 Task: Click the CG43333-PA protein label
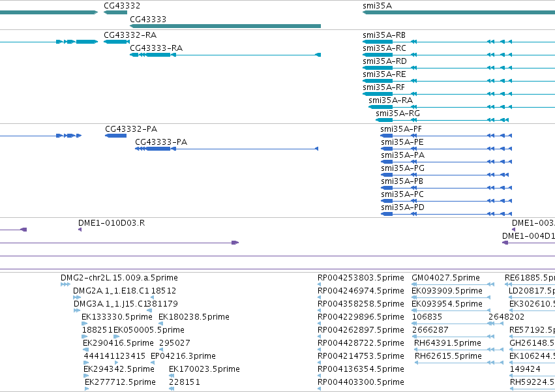coord(161,142)
